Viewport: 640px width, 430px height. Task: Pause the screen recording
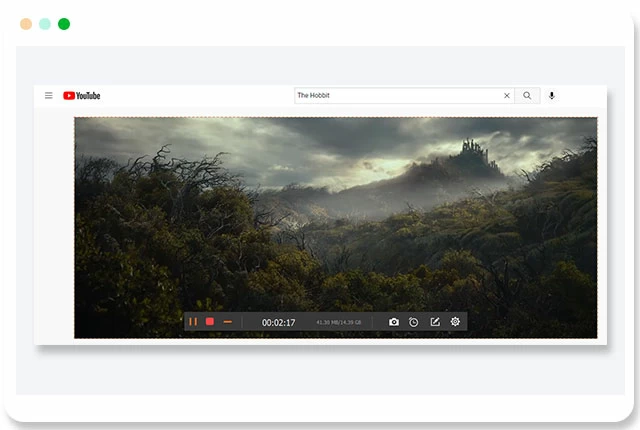[193, 322]
